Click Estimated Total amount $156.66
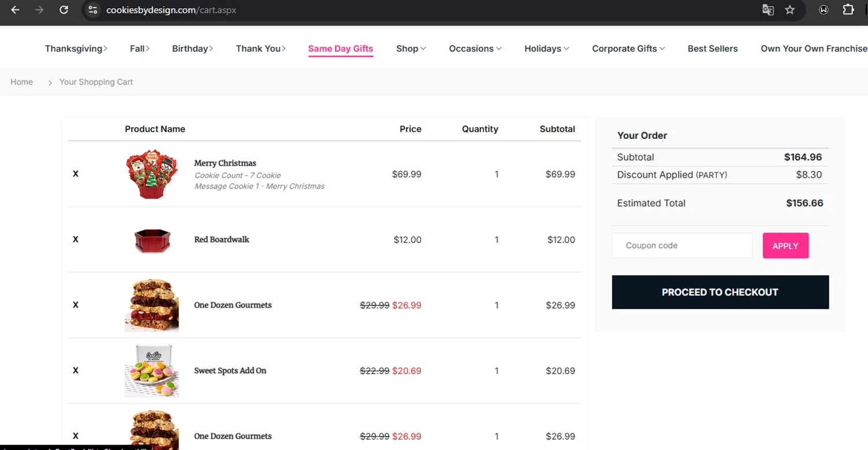868x450 pixels. tap(804, 203)
